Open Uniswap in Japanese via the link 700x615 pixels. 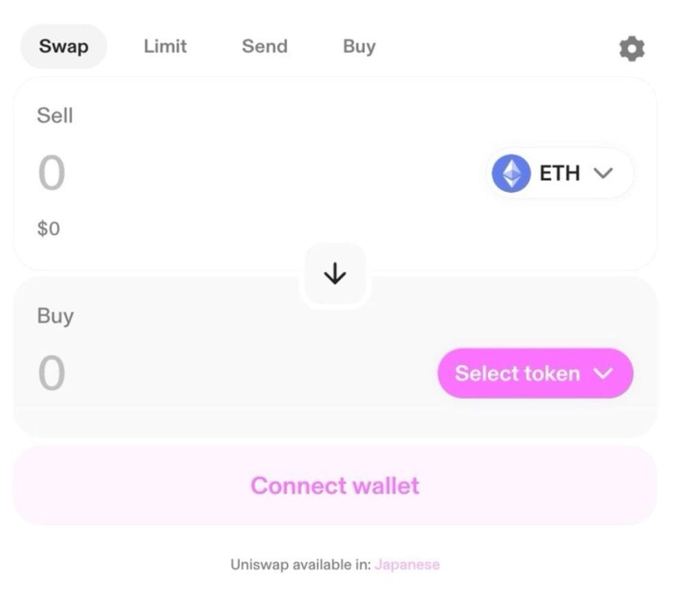pyautogui.click(x=407, y=564)
